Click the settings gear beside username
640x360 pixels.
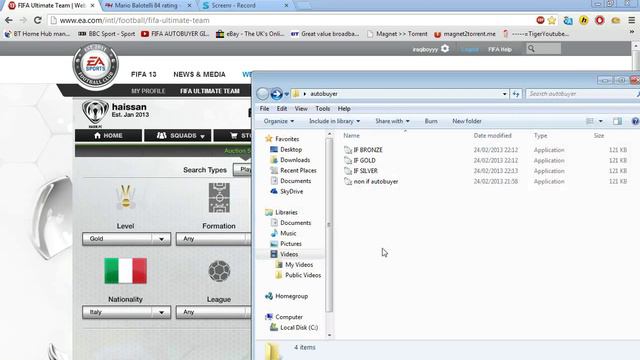click(x=445, y=49)
